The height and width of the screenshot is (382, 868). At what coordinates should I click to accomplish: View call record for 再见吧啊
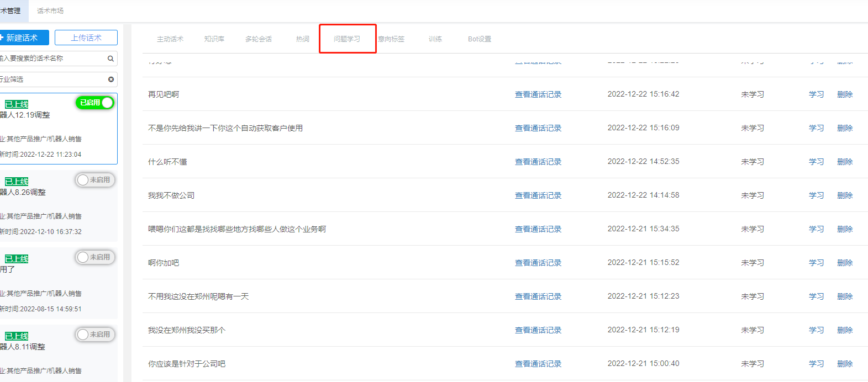click(538, 94)
